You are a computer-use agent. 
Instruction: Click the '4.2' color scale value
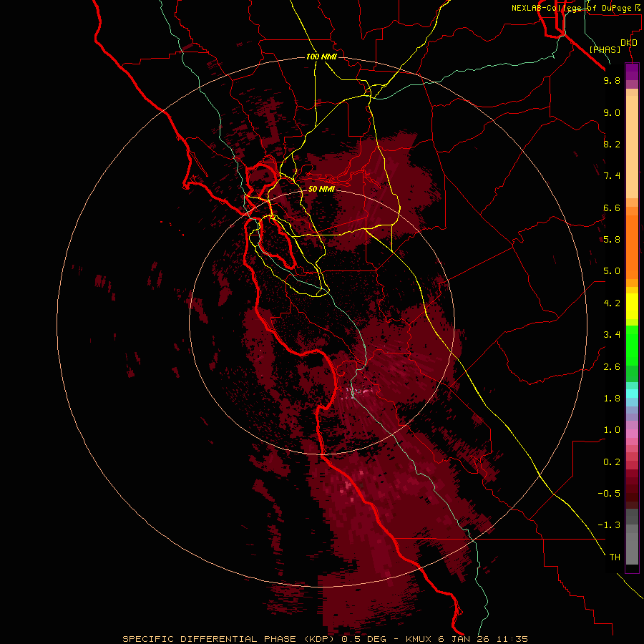click(612, 303)
